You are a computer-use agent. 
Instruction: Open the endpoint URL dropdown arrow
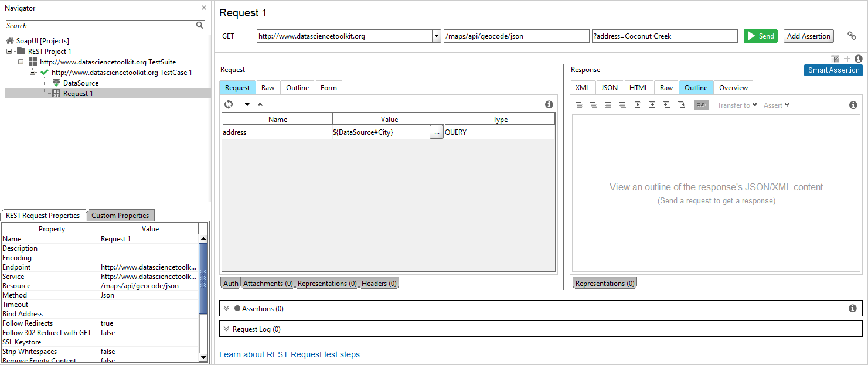point(436,36)
